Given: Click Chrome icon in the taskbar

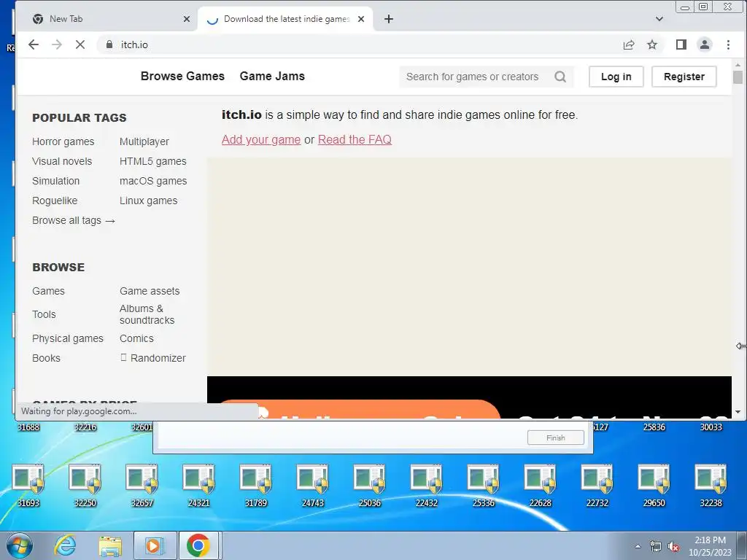Looking at the screenshot, I should click(x=198, y=545).
